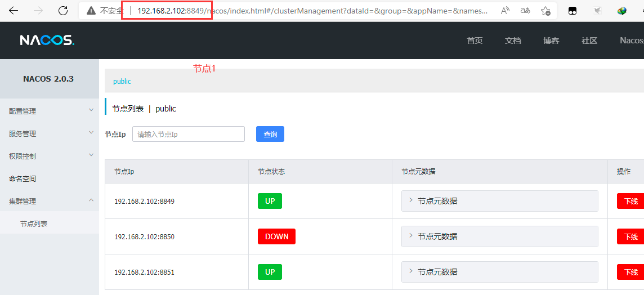
Task: Open the 文档 link in top navigation
Action: pos(513,41)
